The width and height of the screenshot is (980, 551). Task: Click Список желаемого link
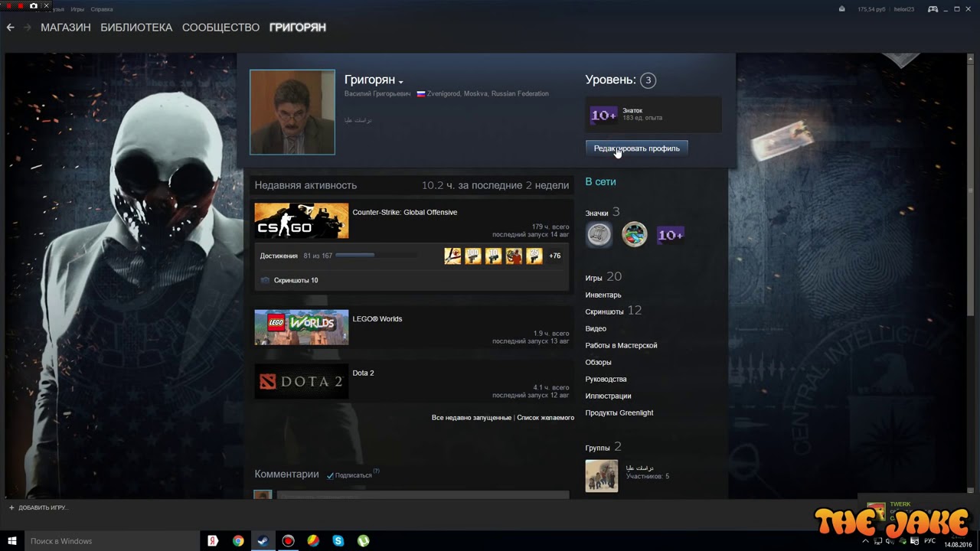click(x=545, y=417)
